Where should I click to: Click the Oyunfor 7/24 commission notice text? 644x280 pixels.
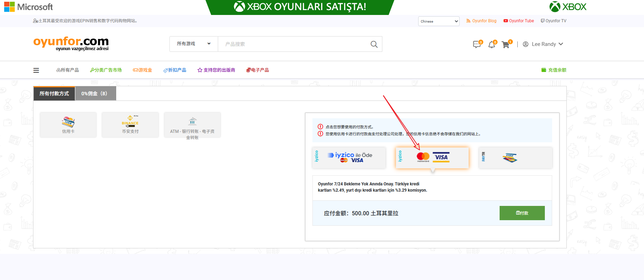372,187
